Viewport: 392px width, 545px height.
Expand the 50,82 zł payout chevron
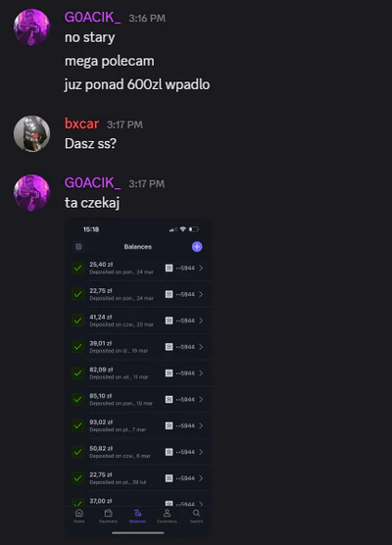[201, 452]
